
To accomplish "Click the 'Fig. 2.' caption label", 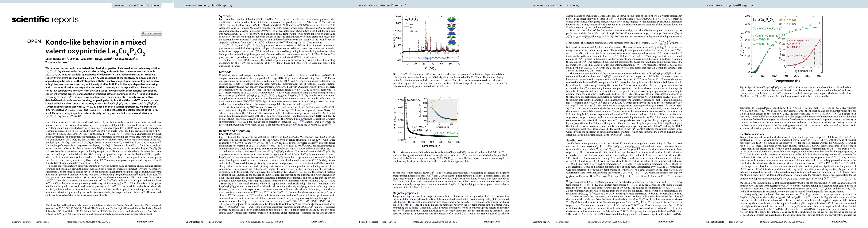I will (x=396, y=153).
